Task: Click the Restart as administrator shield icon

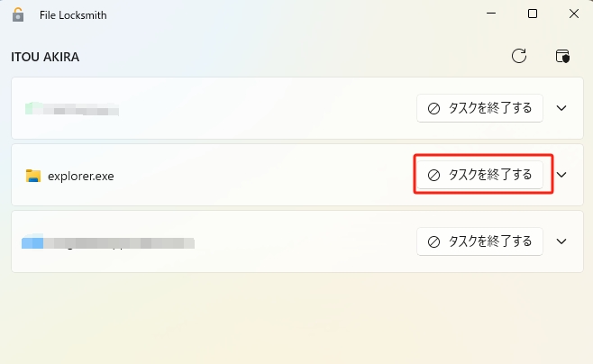Action: pos(562,56)
